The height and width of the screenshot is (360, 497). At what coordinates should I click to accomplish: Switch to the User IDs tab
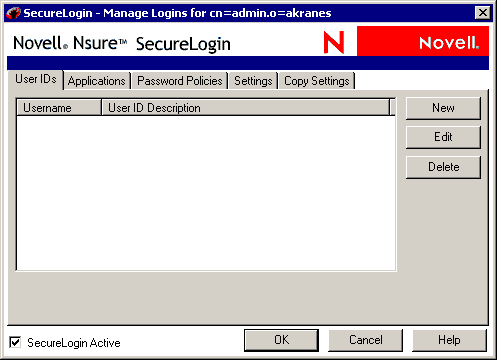[36, 80]
